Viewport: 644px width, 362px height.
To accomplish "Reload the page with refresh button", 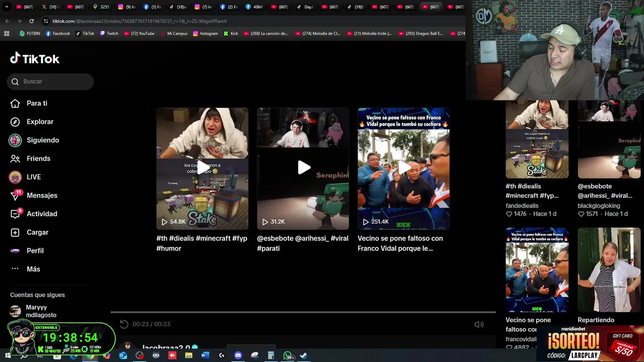I will click(x=31, y=21).
